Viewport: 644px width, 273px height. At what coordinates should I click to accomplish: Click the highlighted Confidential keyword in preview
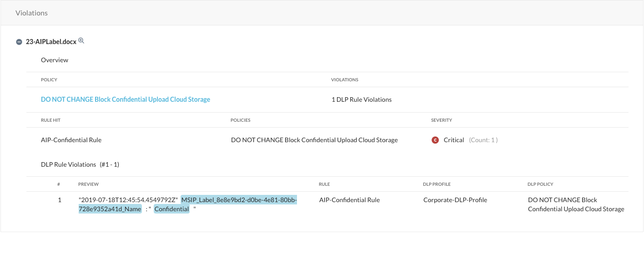[171, 209]
